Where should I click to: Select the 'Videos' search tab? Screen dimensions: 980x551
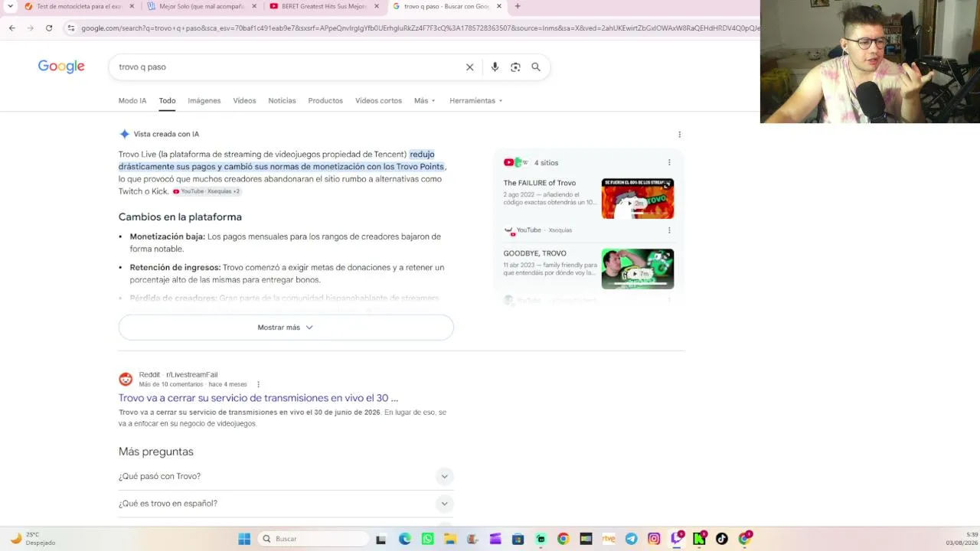coord(244,101)
